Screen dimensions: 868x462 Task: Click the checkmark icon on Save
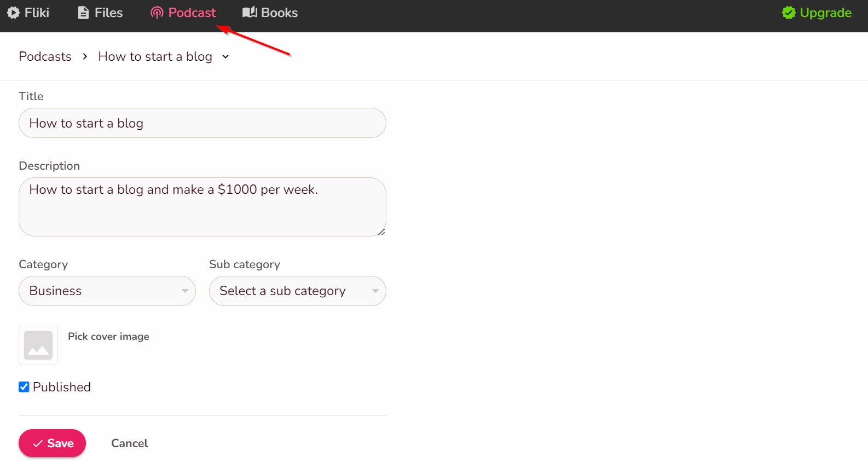point(38,443)
